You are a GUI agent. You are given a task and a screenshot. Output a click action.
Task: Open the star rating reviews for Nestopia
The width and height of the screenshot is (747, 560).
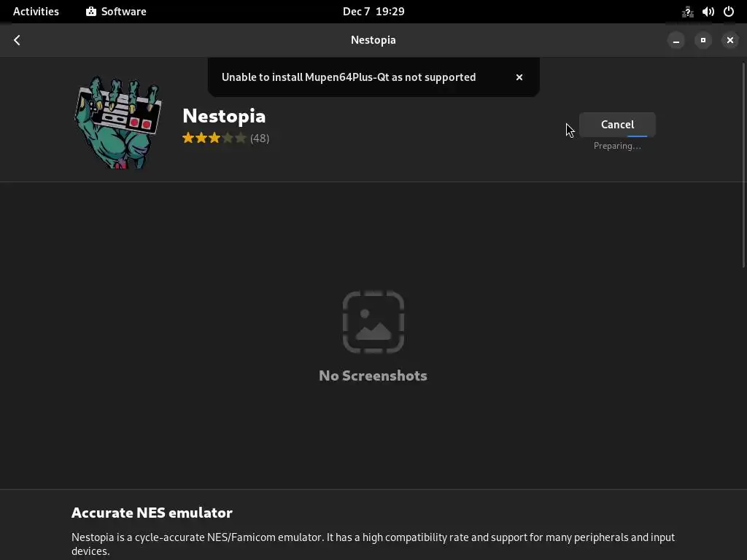click(x=214, y=138)
